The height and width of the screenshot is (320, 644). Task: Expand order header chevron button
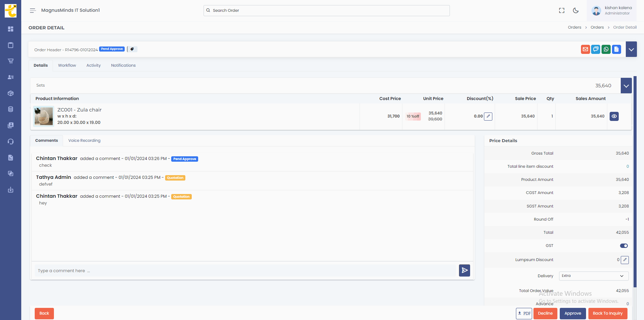(631, 50)
